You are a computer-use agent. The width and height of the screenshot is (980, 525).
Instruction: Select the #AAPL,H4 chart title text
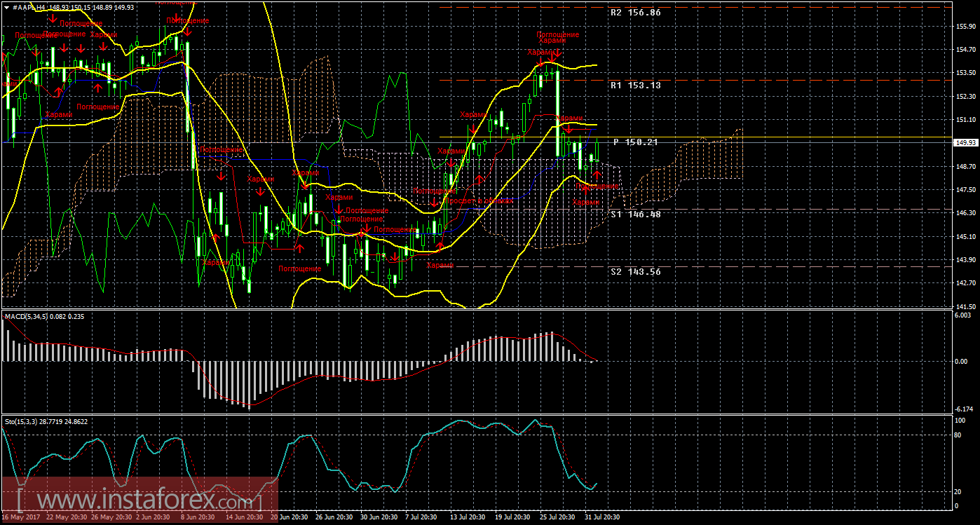[x=30, y=6]
